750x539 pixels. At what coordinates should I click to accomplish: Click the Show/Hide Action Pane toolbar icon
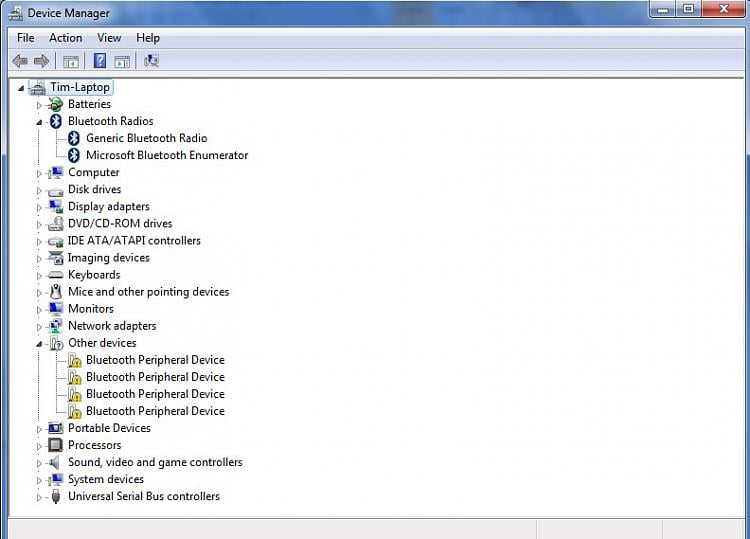(122, 61)
